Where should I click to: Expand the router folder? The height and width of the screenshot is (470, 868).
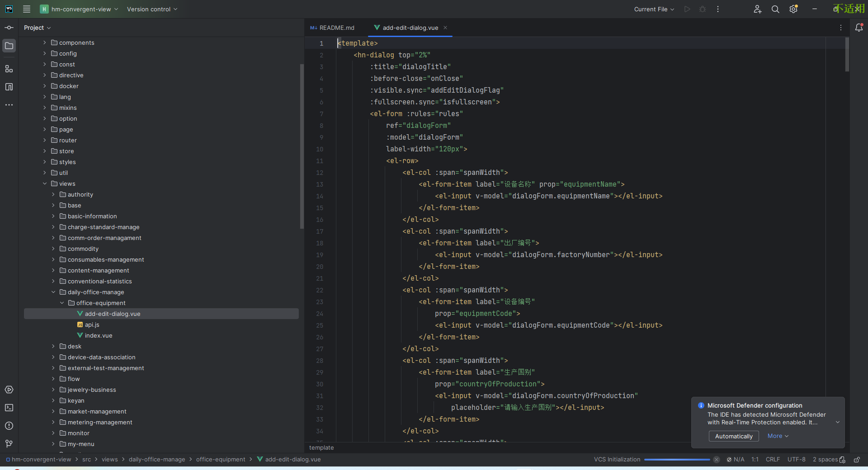click(x=45, y=140)
